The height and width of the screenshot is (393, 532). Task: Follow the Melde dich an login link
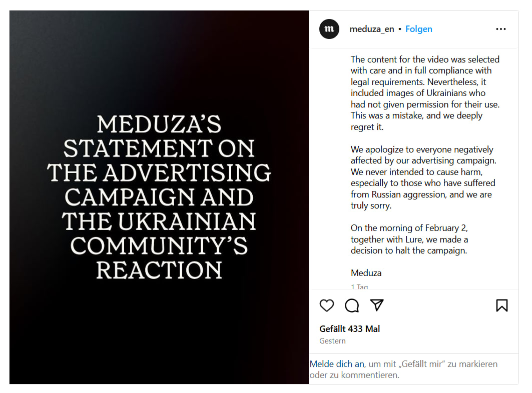pos(337,364)
